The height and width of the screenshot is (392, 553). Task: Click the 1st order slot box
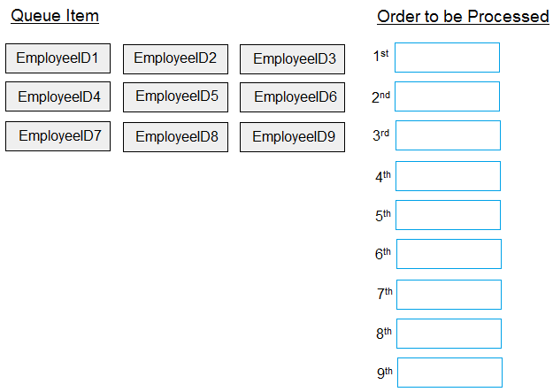[447, 58]
